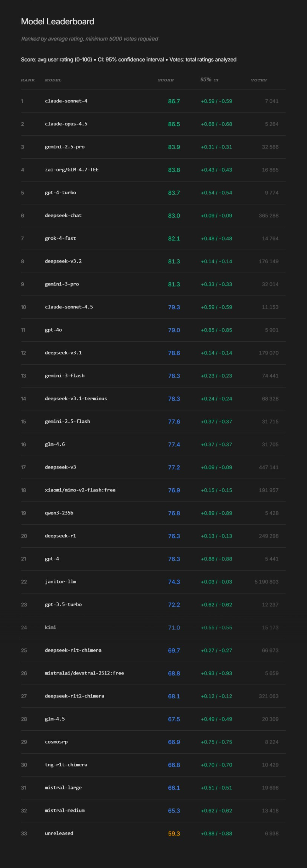
Task: Select janitor-llm model name
Action: (60, 581)
